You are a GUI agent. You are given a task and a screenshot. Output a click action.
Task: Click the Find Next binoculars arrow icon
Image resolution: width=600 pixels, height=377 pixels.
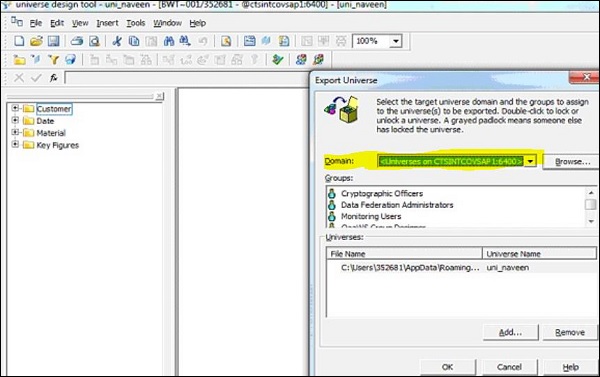[x=185, y=41]
